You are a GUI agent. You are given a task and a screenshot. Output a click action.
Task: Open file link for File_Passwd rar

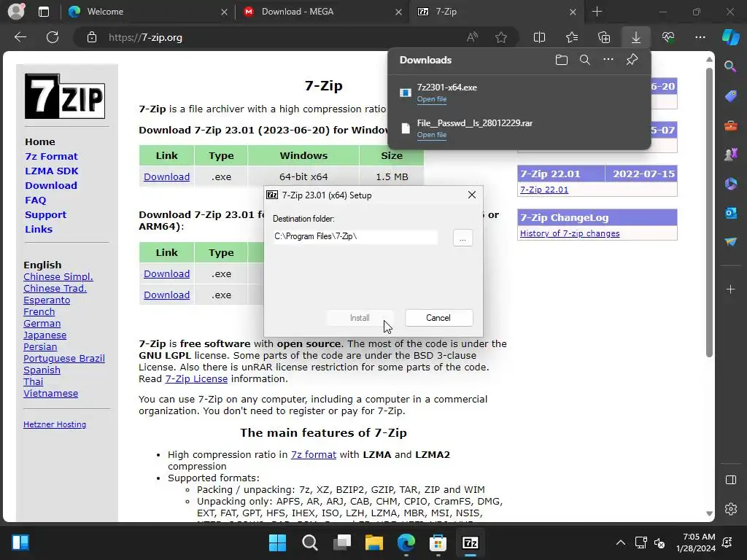pyautogui.click(x=432, y=135)
